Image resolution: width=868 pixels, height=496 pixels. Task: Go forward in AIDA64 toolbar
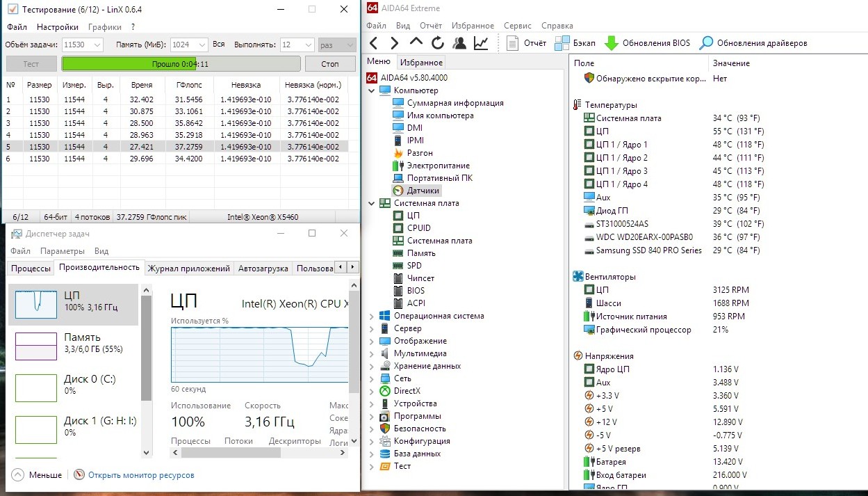coord(394,43)
